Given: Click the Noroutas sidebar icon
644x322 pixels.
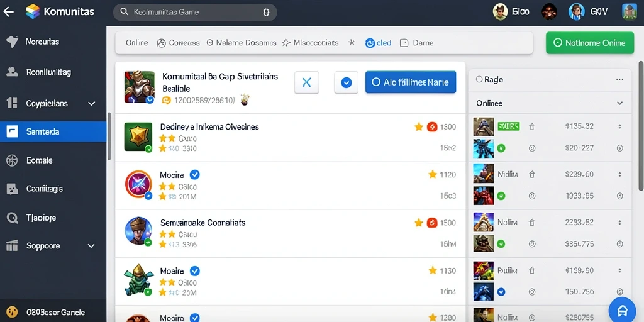Looking at the screenshot, I should (12, 42).
